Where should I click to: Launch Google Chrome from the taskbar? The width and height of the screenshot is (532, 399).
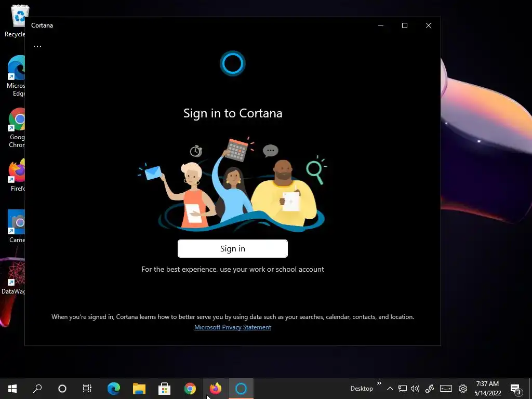tap(190, 388)
